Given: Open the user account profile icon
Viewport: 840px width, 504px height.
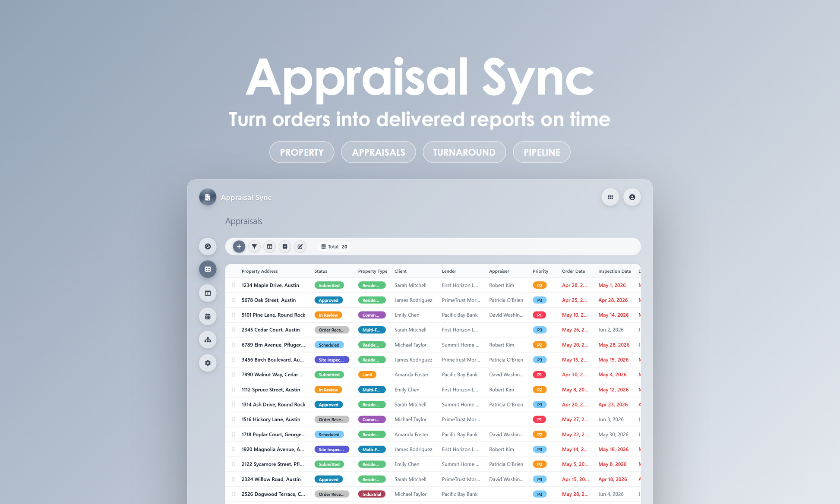Looking at the screenshot, I should (x=632, y=197).
